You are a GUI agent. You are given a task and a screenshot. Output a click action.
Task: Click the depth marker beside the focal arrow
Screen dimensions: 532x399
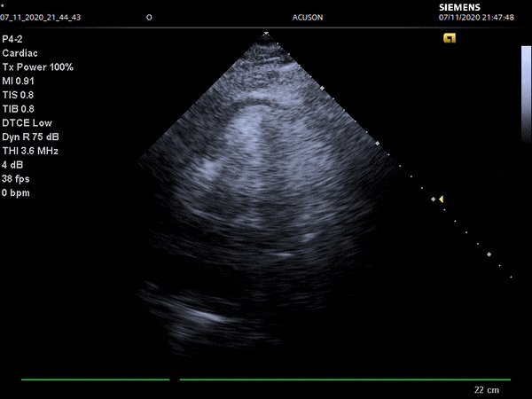tap(434, 199)
